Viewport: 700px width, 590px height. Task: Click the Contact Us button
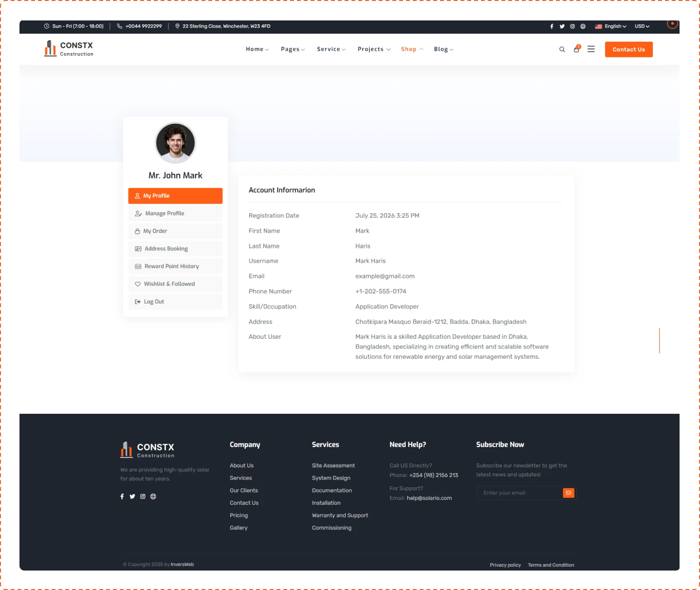coord(628,50)
